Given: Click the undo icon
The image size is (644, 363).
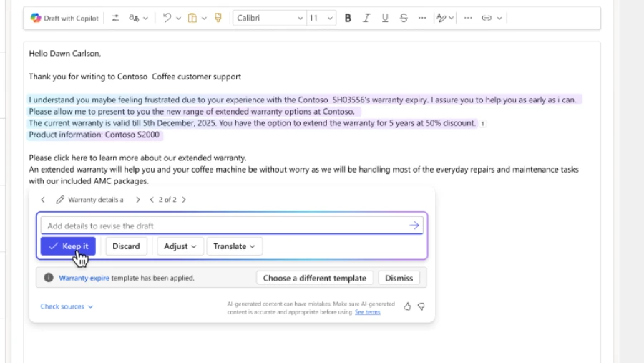Looking at the screenshot, I should 167,19.
